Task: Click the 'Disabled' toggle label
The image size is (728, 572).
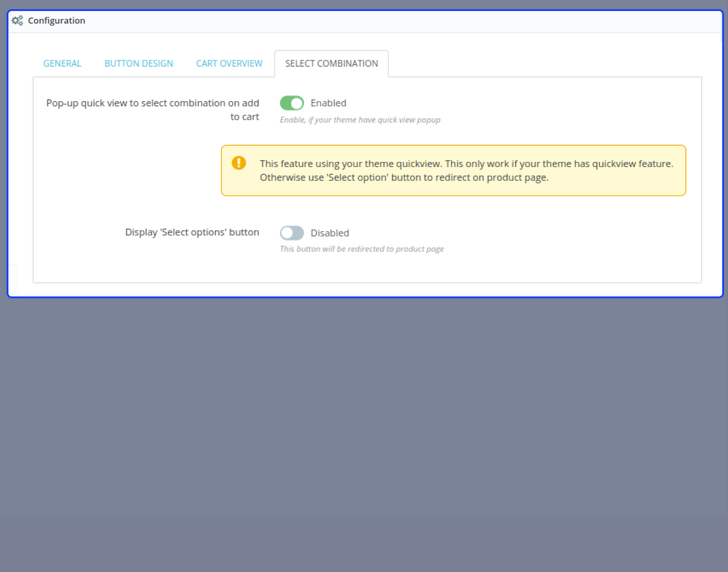Action: pos(330,233)
